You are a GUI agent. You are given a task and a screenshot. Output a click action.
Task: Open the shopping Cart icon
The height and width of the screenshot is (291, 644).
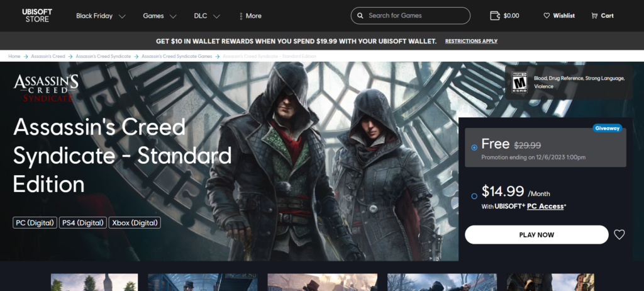point(594,16)
